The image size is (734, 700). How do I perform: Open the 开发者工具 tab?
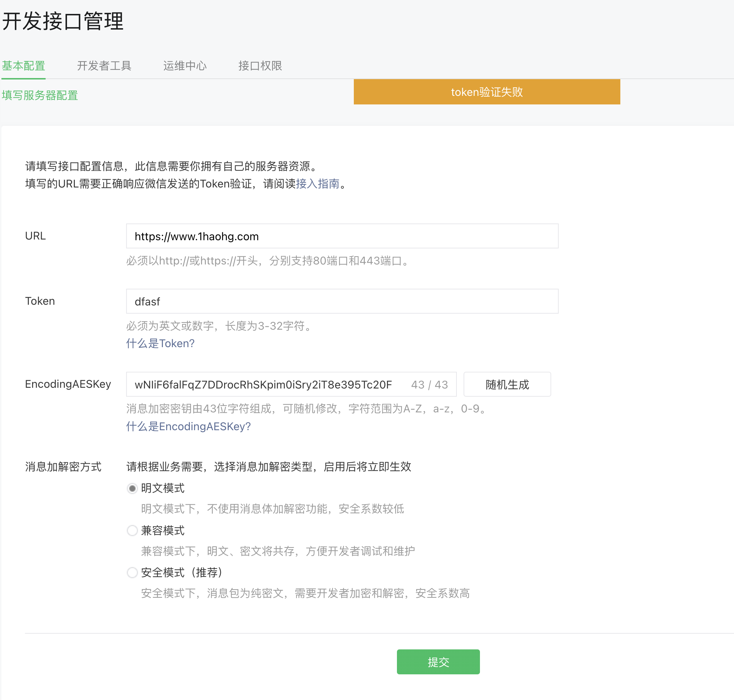(x=104, y=66)
